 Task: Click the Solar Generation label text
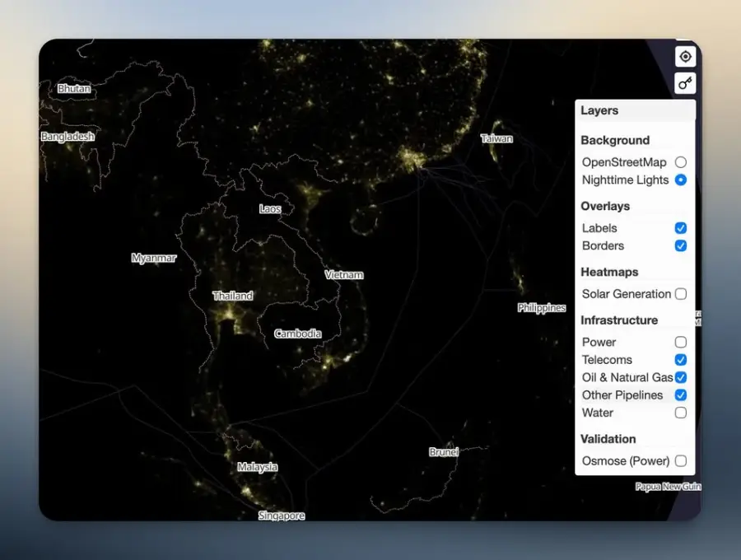[x=627, y=294]
